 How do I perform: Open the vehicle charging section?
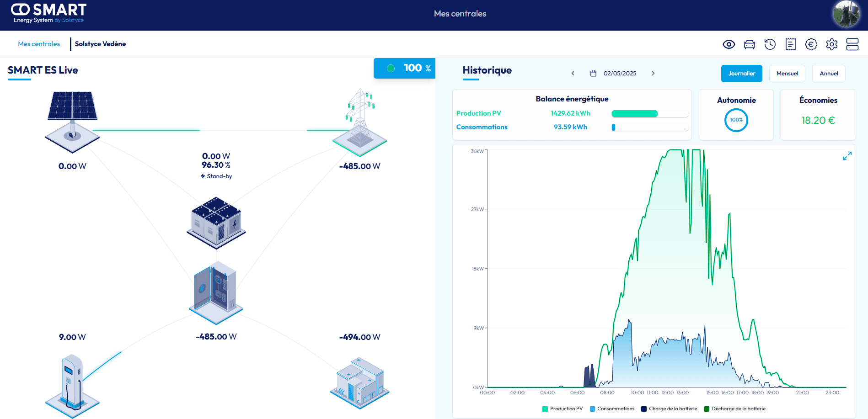[750, 44]
